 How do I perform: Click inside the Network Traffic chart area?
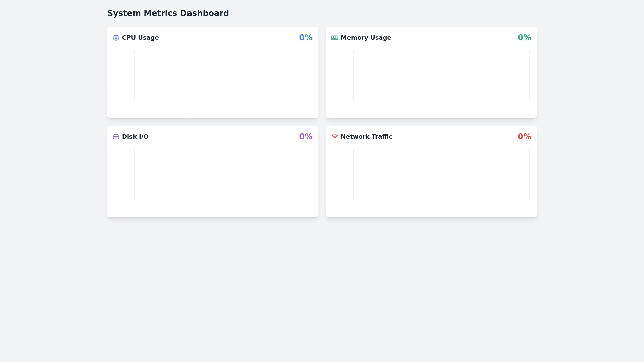[x=441, y=175]
